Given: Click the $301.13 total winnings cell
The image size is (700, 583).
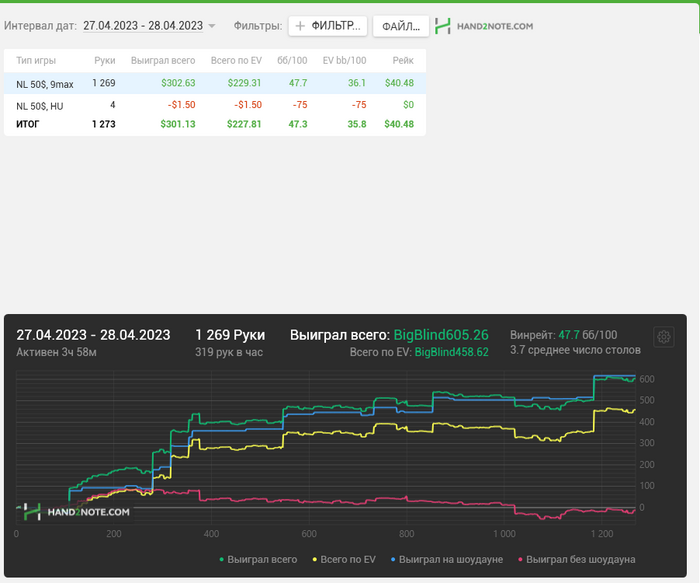Looking at the screenshot, I should pyautogui.click(x=178, y=124).
